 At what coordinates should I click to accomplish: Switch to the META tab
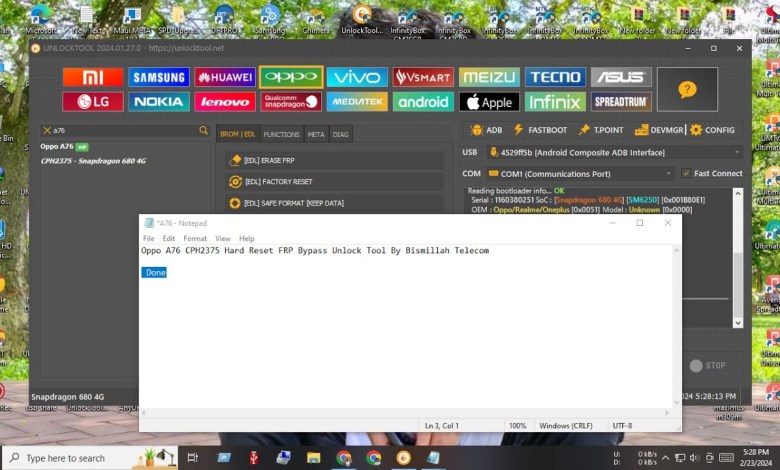click(316, 134)
